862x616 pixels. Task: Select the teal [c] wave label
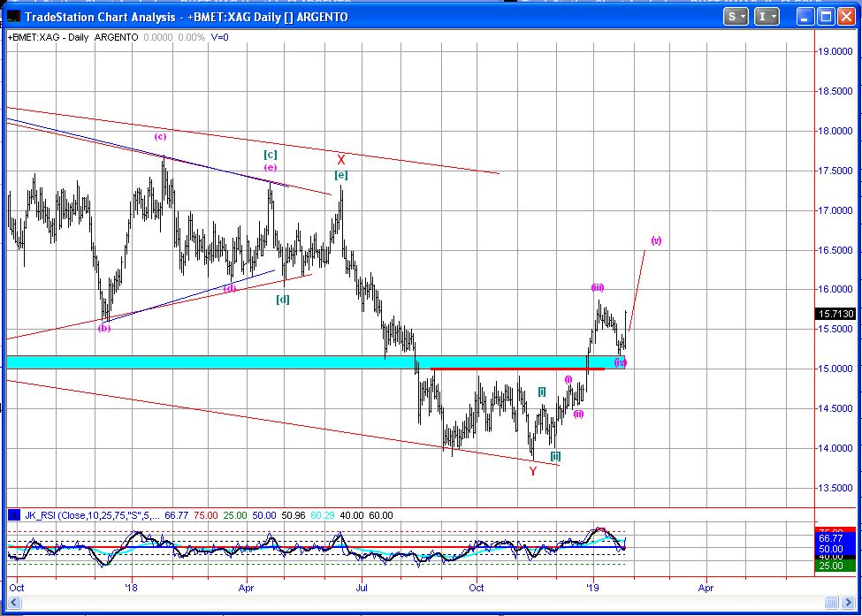click(x=270, y=155)
